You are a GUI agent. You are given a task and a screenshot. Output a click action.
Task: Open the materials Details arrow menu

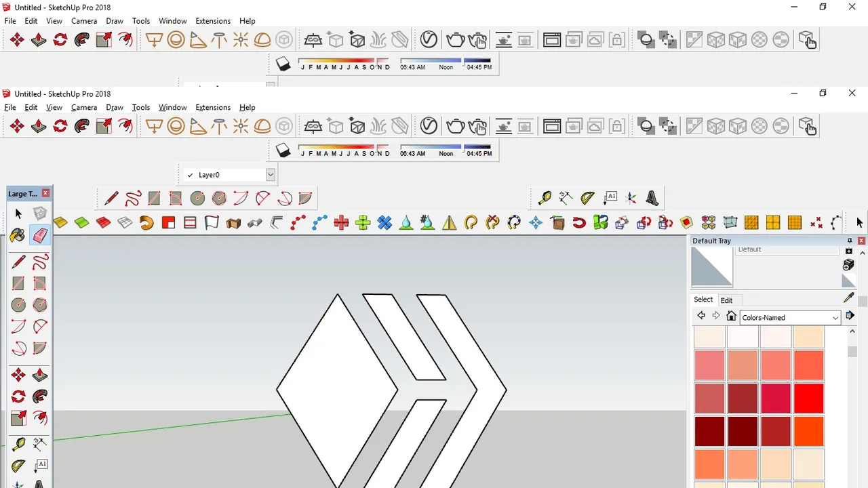coord(850,316)
